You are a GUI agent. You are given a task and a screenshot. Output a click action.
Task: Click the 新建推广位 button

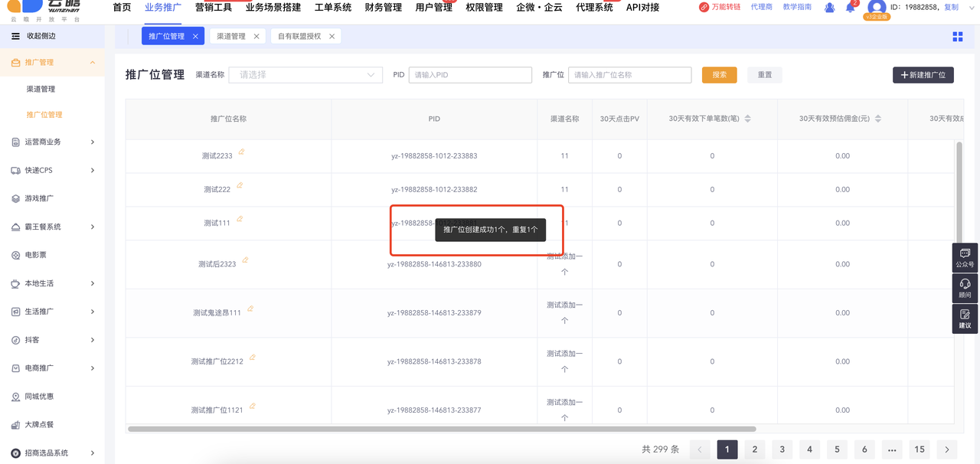click(923, 75)
